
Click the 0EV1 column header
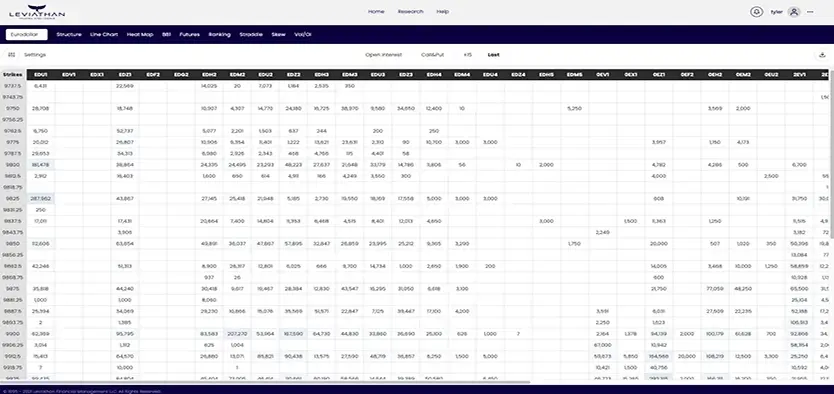click(603, 75)
